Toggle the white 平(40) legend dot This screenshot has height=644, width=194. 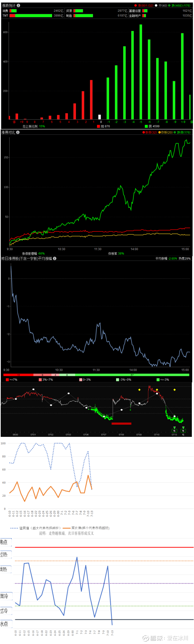coord(156,6)
